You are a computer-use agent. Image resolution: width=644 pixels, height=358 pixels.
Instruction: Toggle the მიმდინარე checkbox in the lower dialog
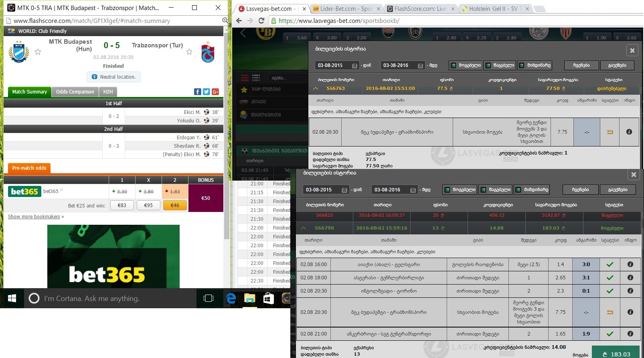(518, 190)
